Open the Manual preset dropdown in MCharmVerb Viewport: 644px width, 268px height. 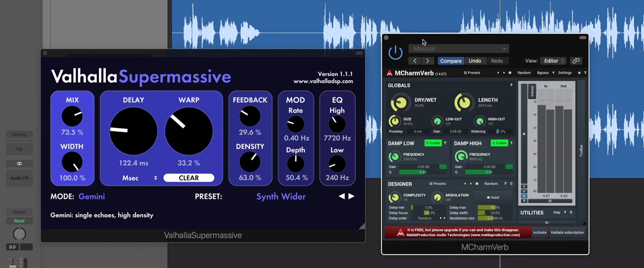[x=458, y=48]
